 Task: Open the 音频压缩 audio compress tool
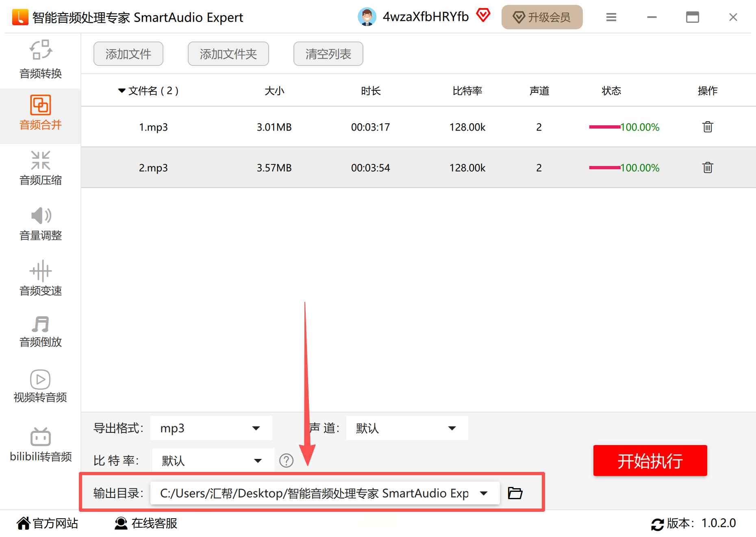click(41, 168)
